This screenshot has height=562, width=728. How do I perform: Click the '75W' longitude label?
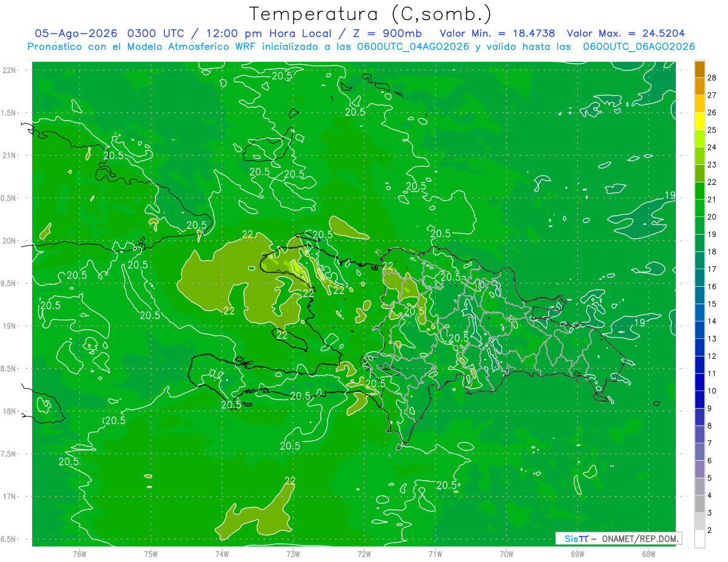(151, 554)
